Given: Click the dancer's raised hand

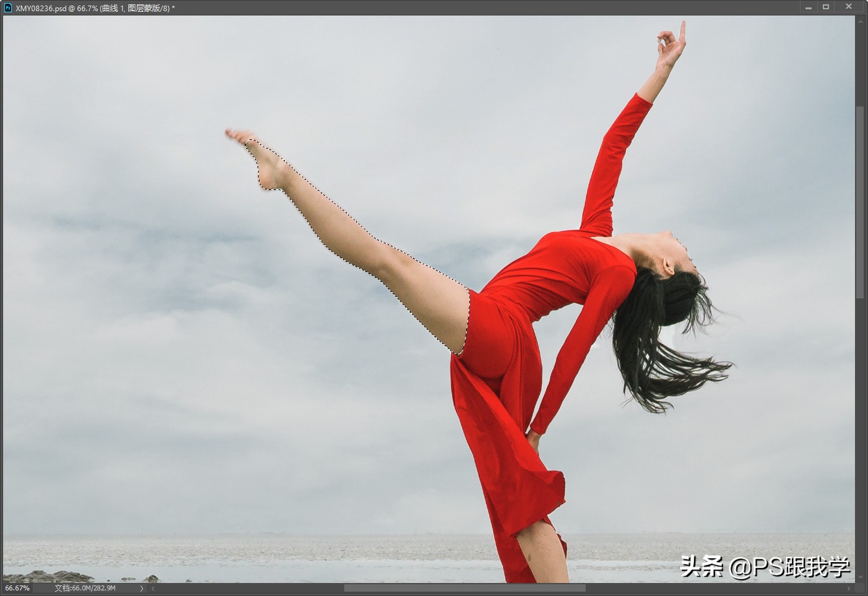Looking at the screenshot, I should (x=671, y=45).
